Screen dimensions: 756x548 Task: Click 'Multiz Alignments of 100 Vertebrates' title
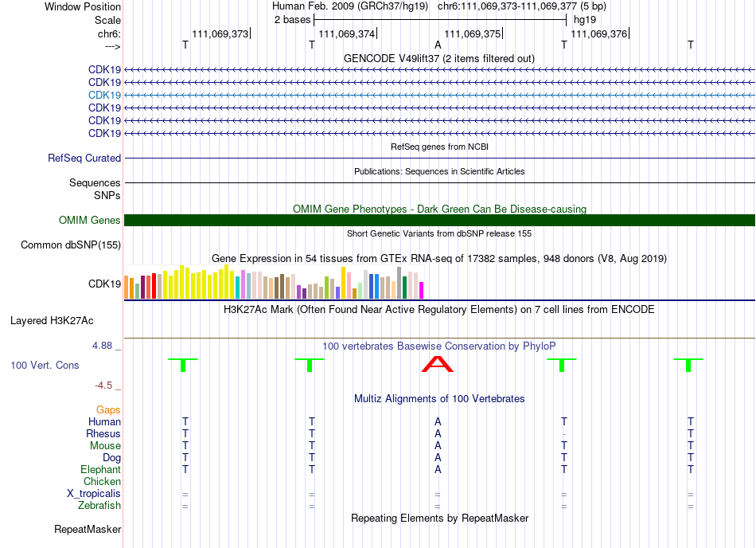[x=439, y=398]
